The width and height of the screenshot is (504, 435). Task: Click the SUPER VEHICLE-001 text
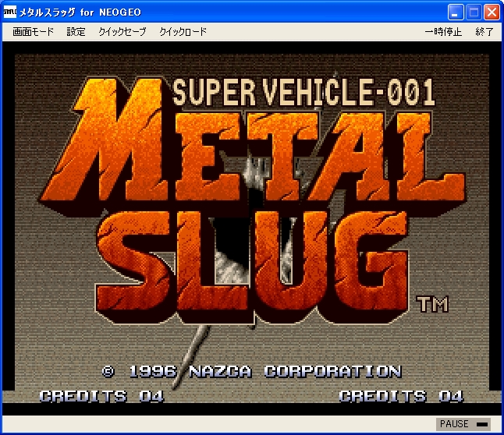click(x=303, y=92)
